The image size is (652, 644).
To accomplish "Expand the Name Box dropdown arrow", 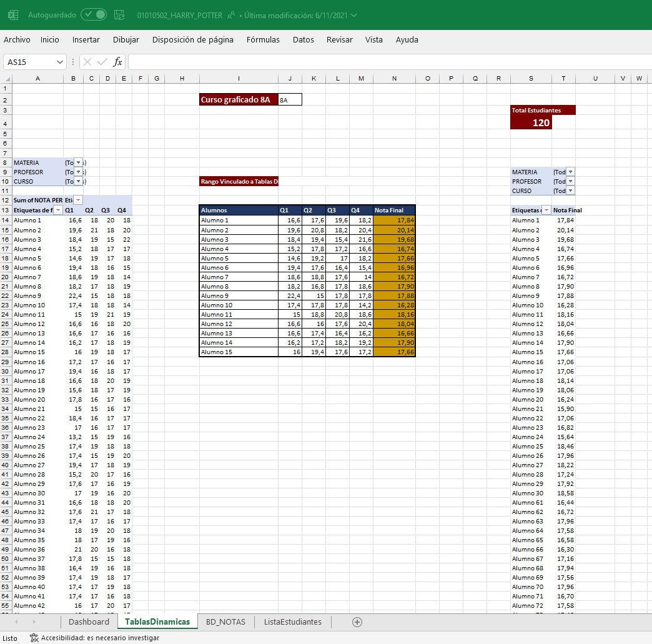I will tap(60, 62).
